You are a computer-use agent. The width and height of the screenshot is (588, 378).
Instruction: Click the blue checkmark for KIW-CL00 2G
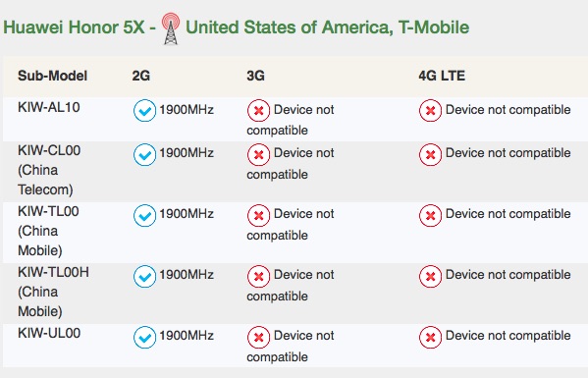coord(144,154)
